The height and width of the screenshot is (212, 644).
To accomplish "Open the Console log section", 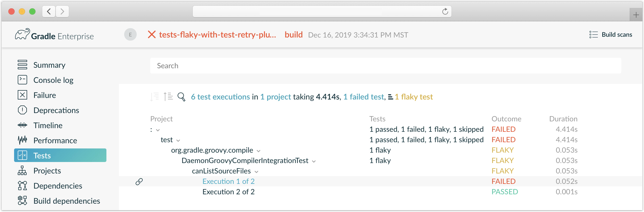I will (x=53, y=80).
